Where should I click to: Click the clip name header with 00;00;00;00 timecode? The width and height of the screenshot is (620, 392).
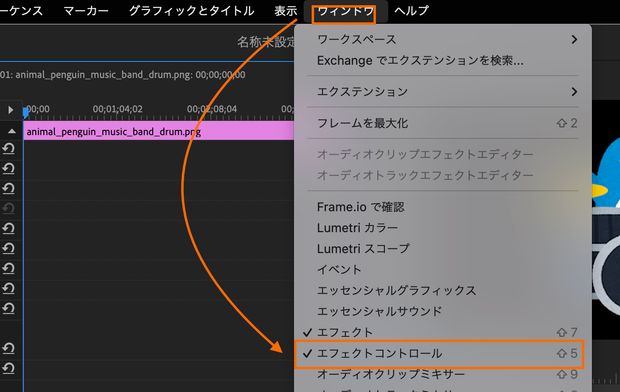(x=123, y=75)
